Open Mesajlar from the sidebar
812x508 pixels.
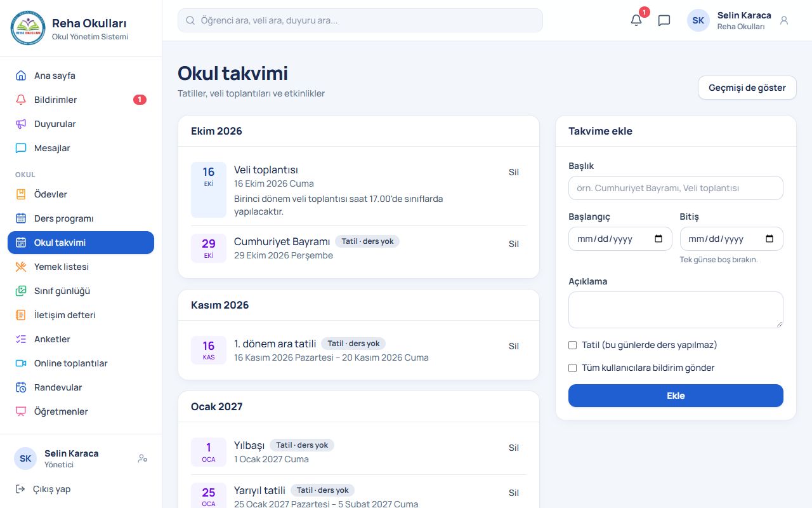81,148
